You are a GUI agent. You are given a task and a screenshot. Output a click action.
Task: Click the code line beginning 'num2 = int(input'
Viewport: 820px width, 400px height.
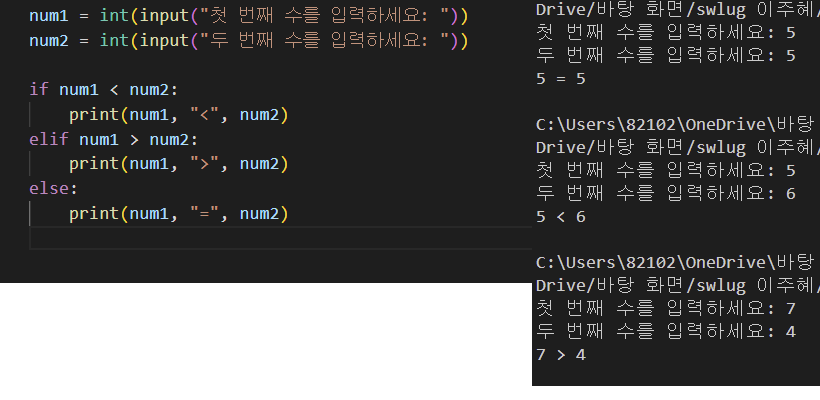248,41
